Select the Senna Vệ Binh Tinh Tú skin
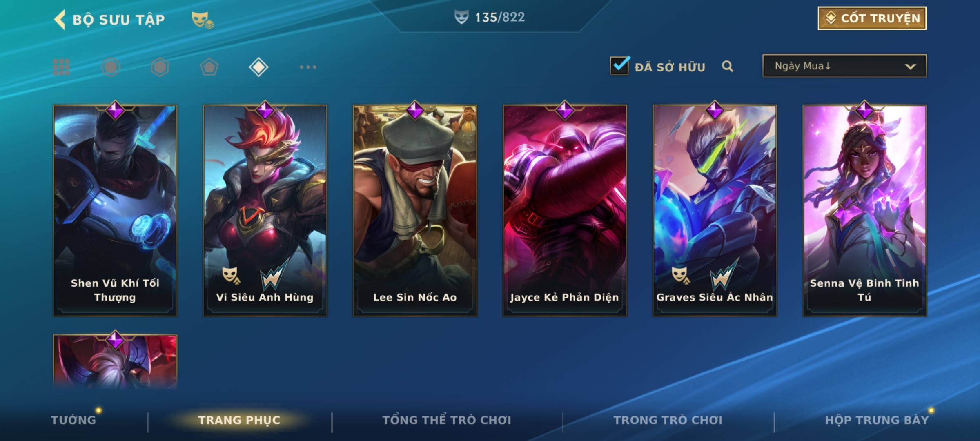The width and height of the screenshot is (980, 441). click(x=864, y=211)
